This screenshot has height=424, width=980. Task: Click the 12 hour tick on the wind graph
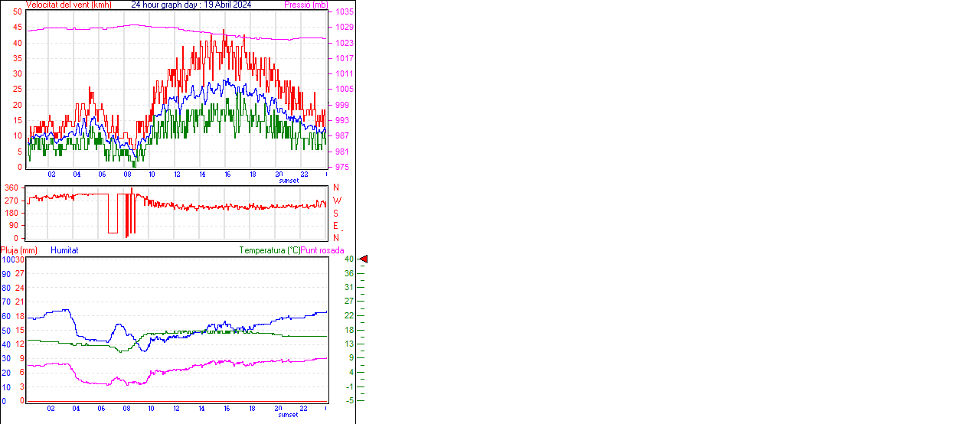[178, 174]
